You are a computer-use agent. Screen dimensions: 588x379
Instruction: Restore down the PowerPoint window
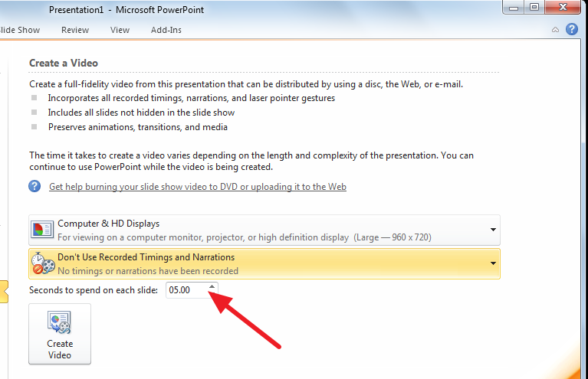tap(534, 7)
